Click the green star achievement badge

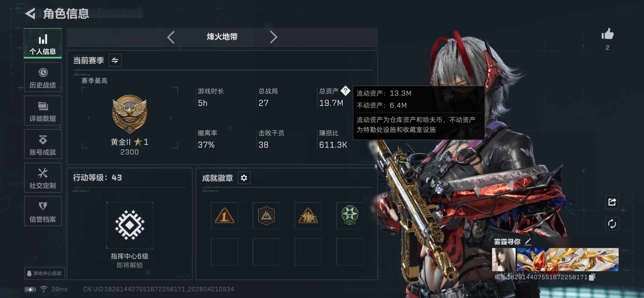pyautogui.click(x=350, y=215)
